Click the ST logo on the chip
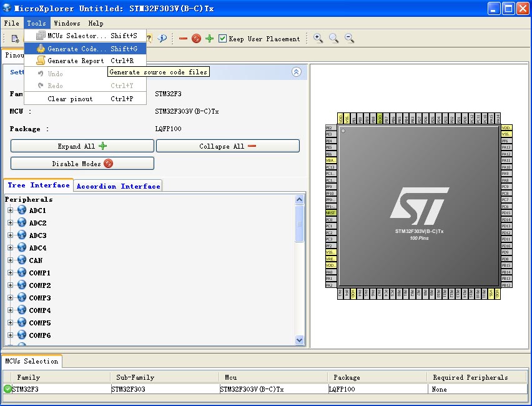Image resolution: width=532 pixels, height=406 pixels. (x=420, y=206)
